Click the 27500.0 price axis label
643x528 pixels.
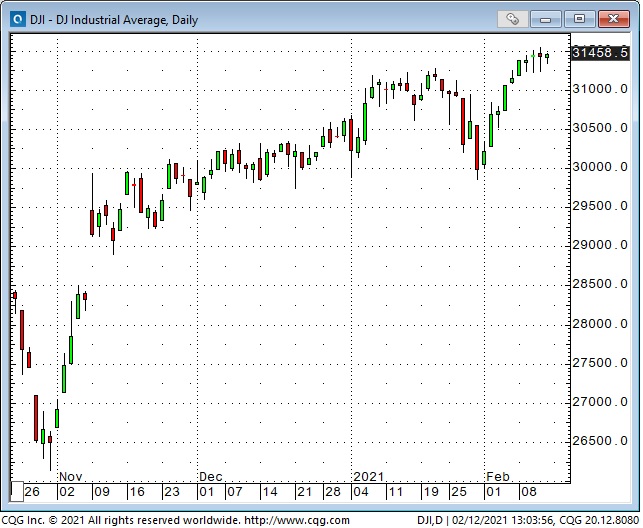600,363
